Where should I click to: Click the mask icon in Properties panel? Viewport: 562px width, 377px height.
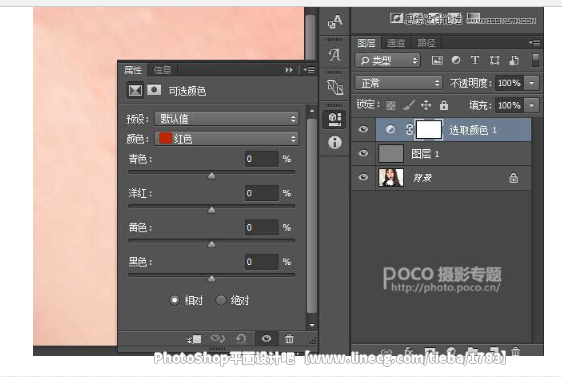tap(154, 90)
